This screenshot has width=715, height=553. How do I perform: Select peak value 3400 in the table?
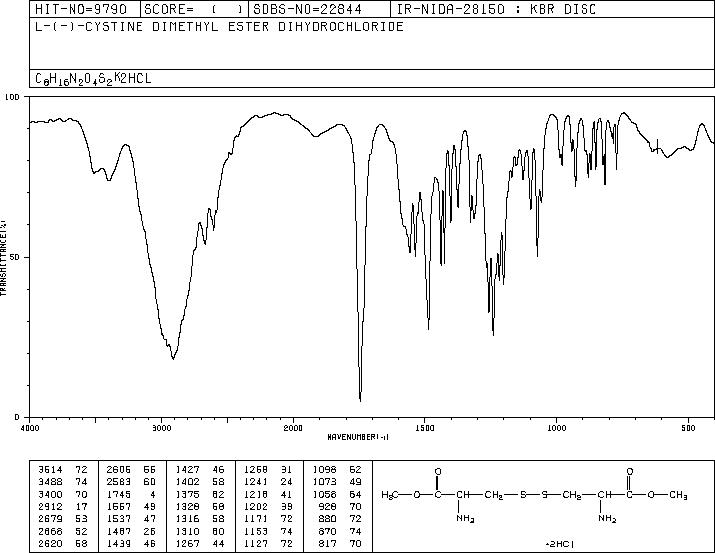tap(50, 494)
